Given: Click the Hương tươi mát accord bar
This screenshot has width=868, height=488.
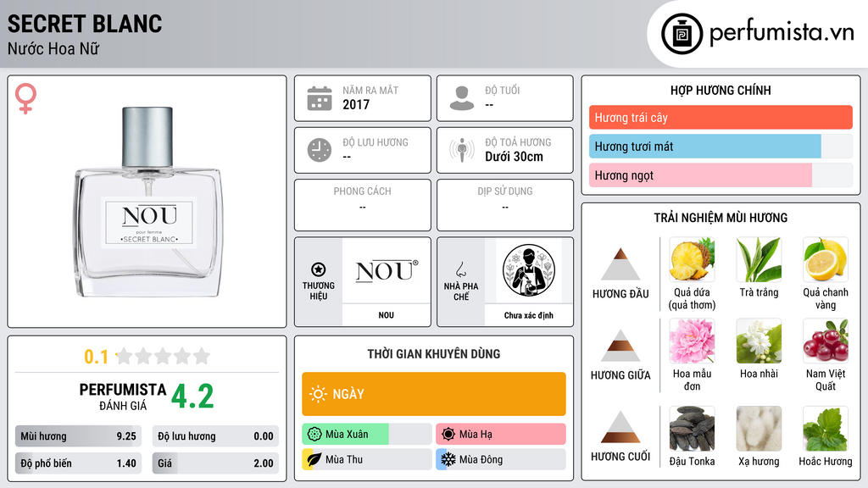Looking at the screenshot, I should pos(721,147).
